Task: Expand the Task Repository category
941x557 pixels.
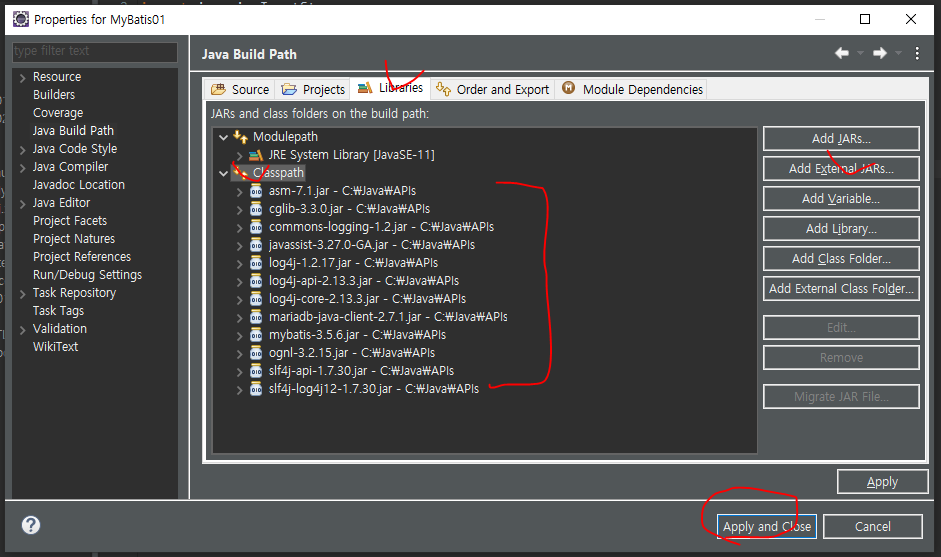Action: pyautogui.click(x=22, y=294)
